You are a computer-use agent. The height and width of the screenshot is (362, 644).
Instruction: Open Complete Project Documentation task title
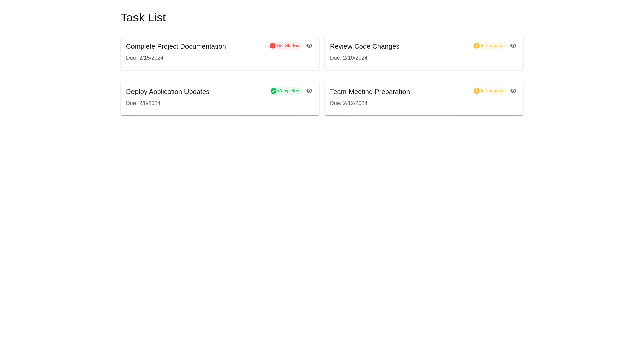click(x=176, y=46)
